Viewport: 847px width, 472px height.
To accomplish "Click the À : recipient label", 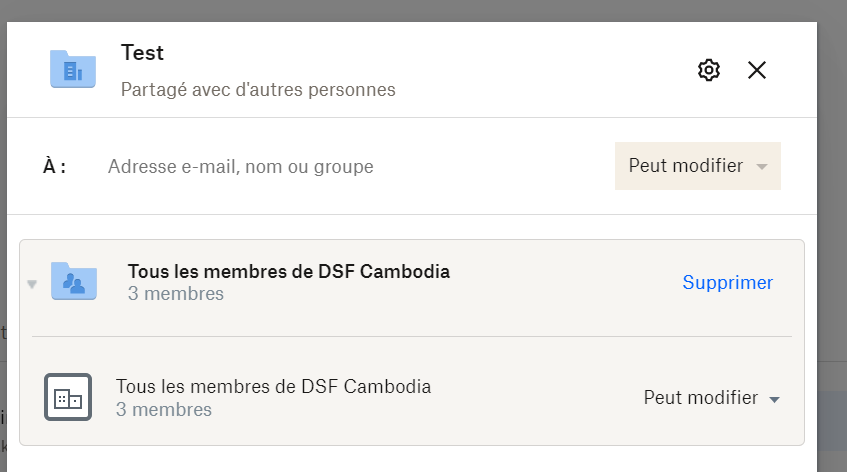I will (54, 167).
